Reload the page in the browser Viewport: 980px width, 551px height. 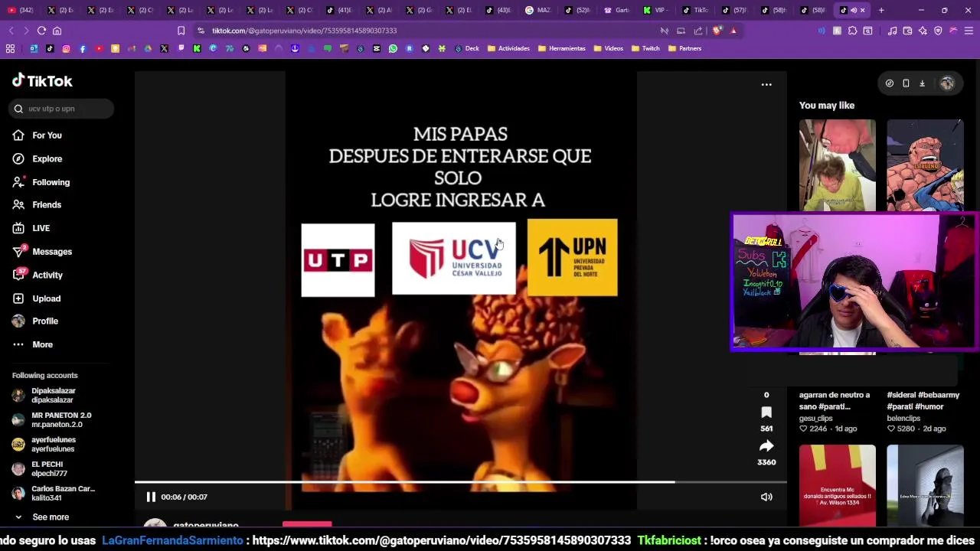[41, 31]
